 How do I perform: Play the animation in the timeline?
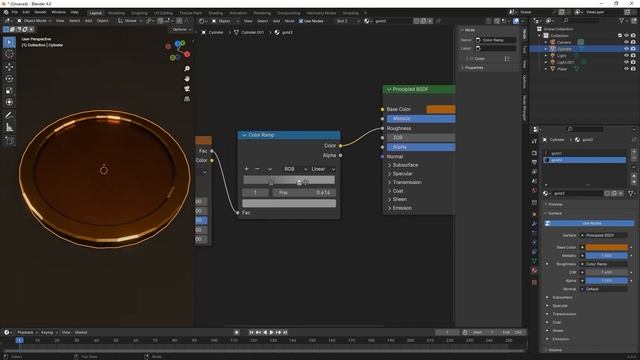pos(271,332)
